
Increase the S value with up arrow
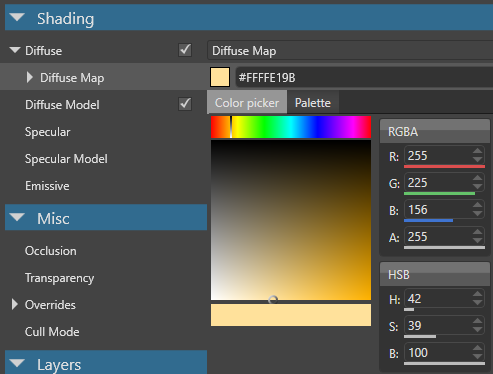pos(478,321)
